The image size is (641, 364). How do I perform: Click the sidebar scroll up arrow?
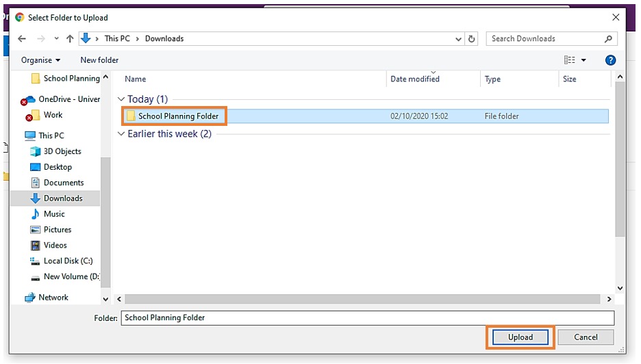point(106,77)
